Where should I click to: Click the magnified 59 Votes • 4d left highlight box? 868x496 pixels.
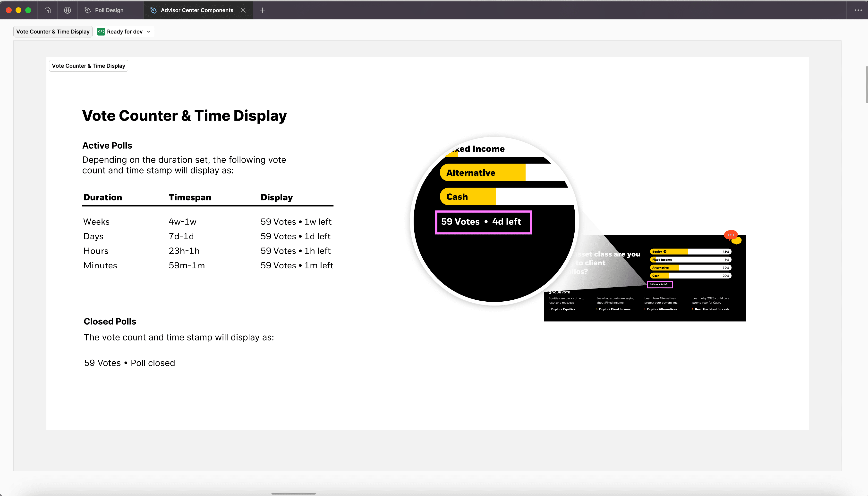pyautogui.click(x=483, y=222)
